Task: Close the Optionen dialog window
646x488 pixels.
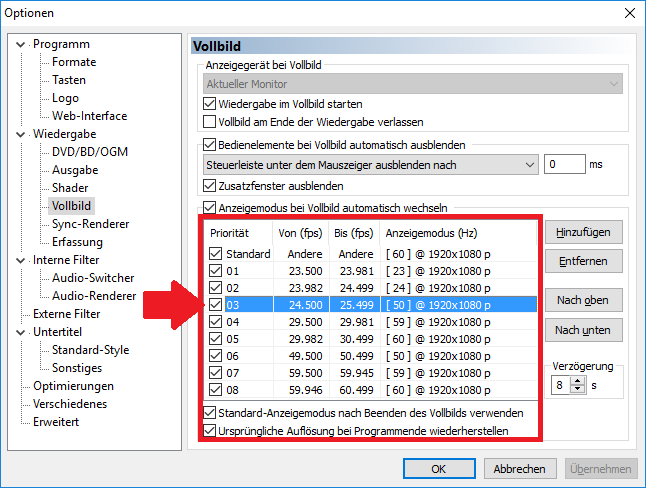Action: pyautogui.click(x=630, y=13)
